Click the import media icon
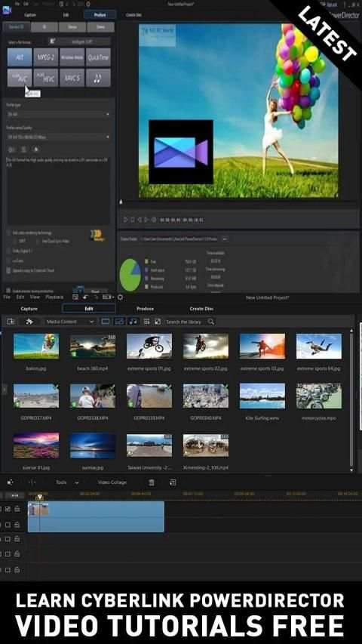Screen dimensions: 362x644 [11, 322]
